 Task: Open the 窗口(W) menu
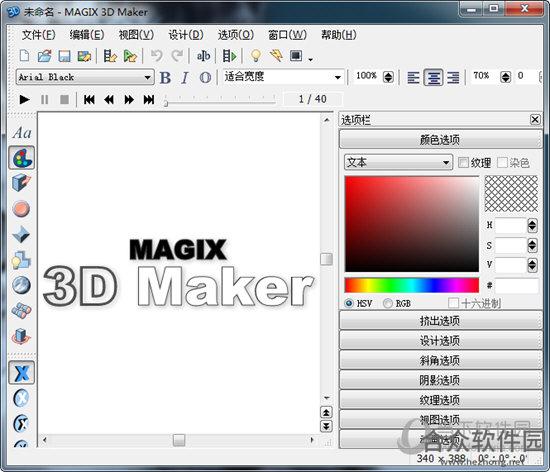(x=287, y=35)
